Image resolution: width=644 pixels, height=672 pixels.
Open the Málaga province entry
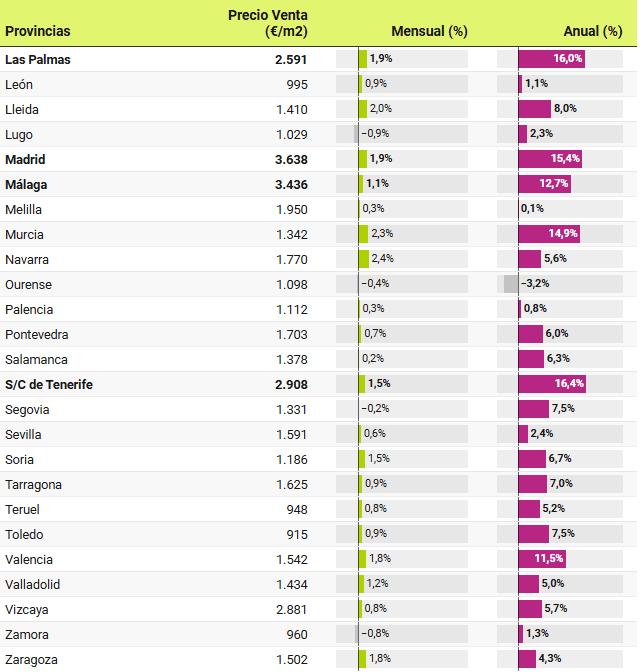tap(26, 184)
